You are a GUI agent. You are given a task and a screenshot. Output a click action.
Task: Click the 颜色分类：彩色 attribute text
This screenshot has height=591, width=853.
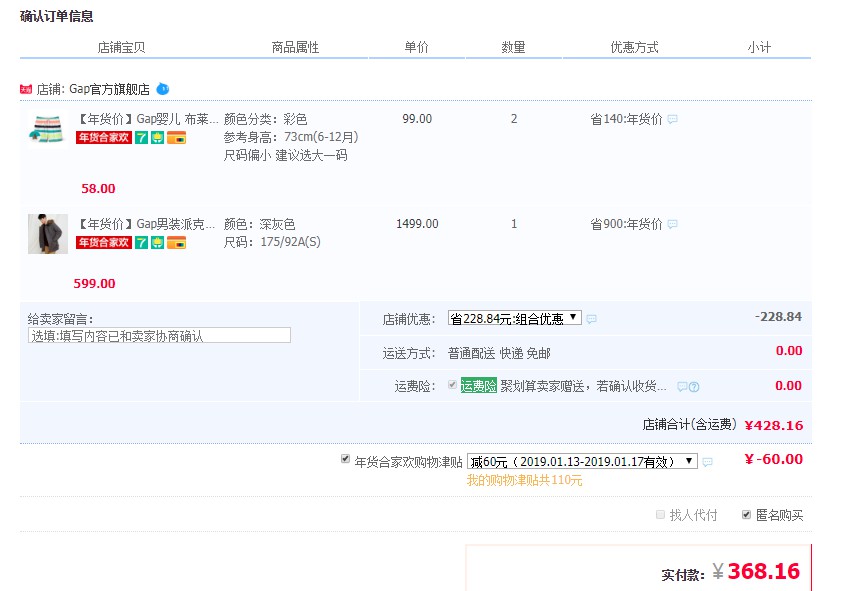coord(265,119)
